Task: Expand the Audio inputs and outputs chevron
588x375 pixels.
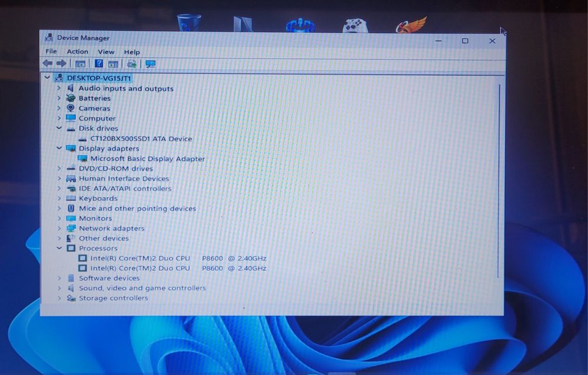Action: click(x=59, y=88)
